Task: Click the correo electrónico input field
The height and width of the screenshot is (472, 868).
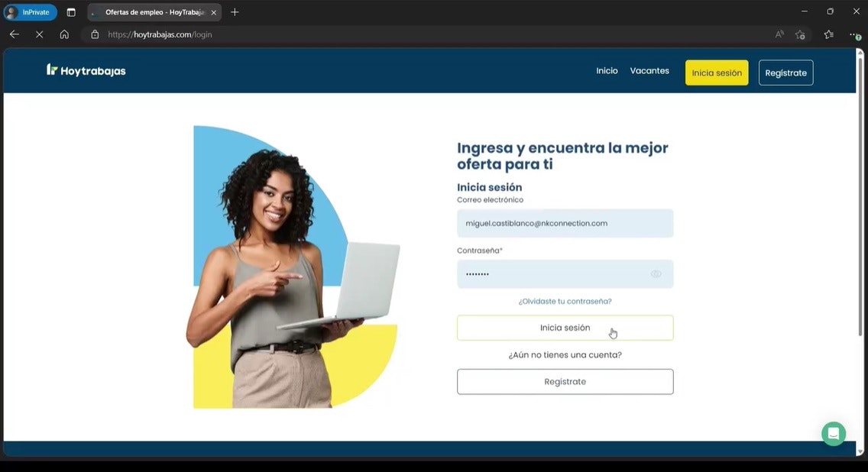Action: click(565, 223)
